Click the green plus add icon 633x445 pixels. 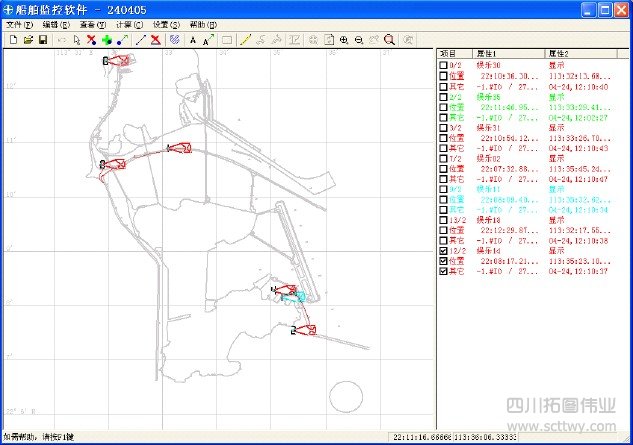tap(106, 40)
